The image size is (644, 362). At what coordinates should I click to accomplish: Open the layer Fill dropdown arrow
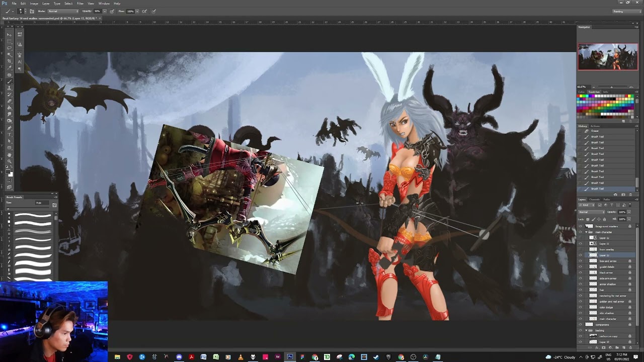click(629, 219)
